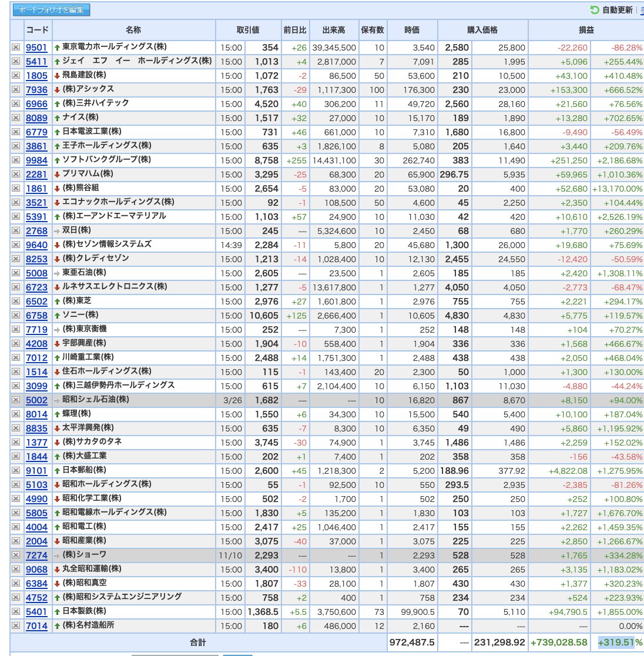Delete the 6779 row with its X icon
Image resolution: width=644 pixels, height=656 pixels.
(x=16, y=132)
